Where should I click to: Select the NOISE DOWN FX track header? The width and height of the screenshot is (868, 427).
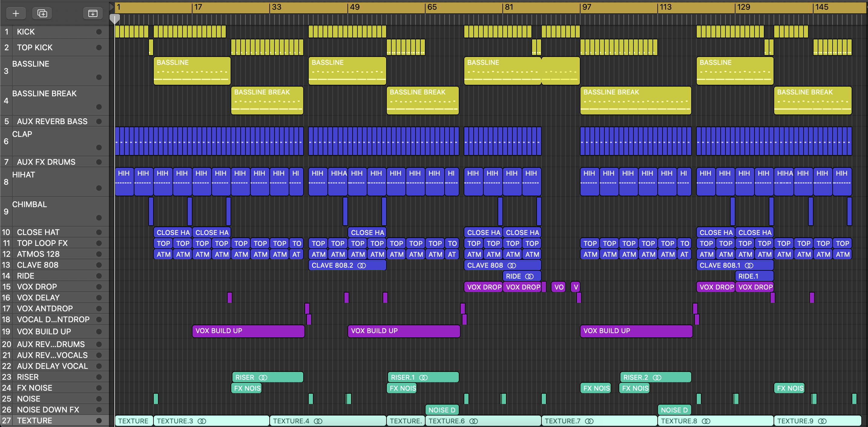point(54,409)
